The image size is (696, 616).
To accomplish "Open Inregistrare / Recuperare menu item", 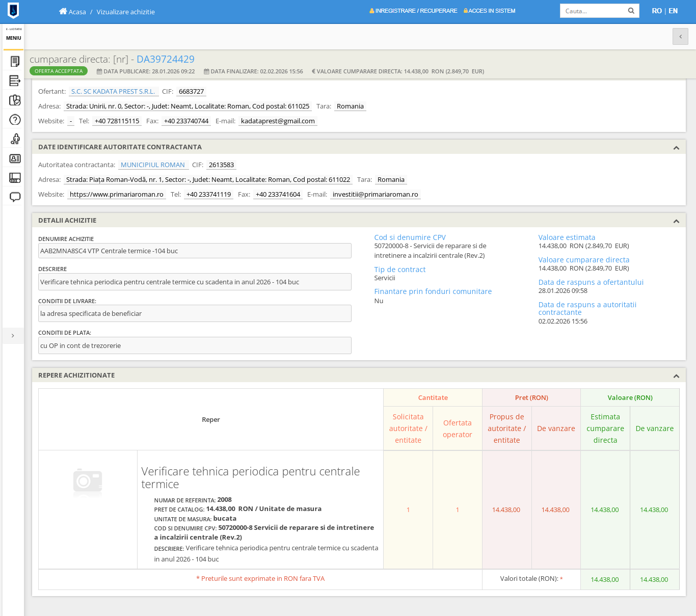I will [x=413, y=11].
